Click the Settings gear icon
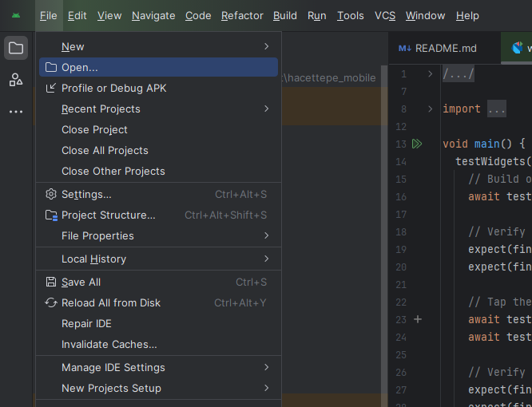Screen dimensions: 532x407 click(51, 194)
